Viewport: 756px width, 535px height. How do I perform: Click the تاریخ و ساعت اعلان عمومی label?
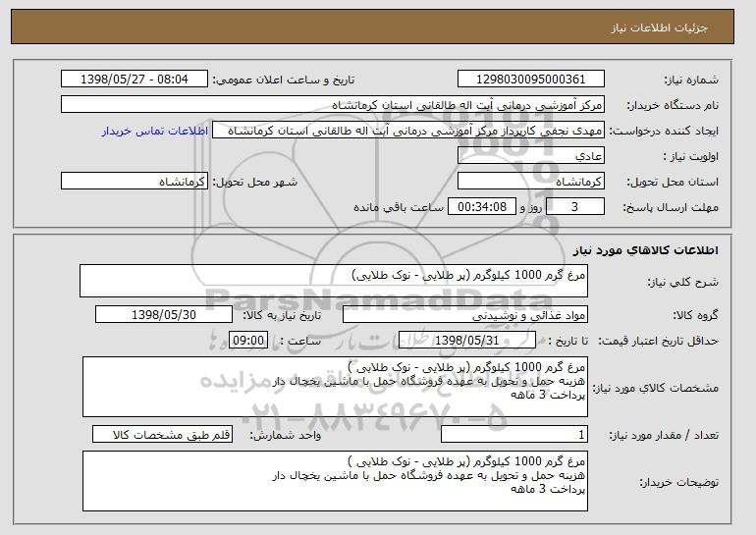[x=284, y=80]
